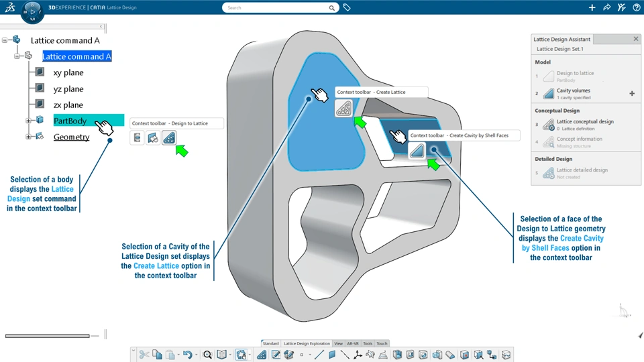Select xy plane in the tree
The image size is (644, 362).
[x=68, y=72]
